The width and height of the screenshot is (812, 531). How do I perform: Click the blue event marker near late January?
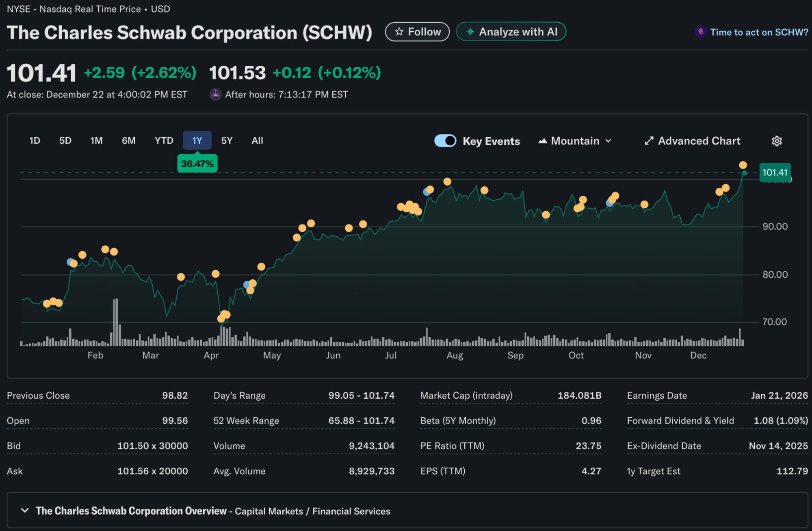69,262
